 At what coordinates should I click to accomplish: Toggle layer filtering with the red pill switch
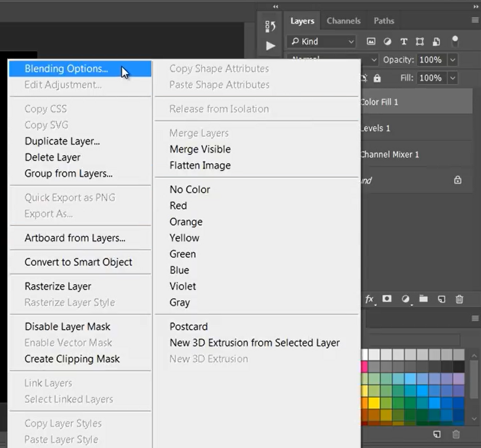pyautogui.click(x=455, y=41)
